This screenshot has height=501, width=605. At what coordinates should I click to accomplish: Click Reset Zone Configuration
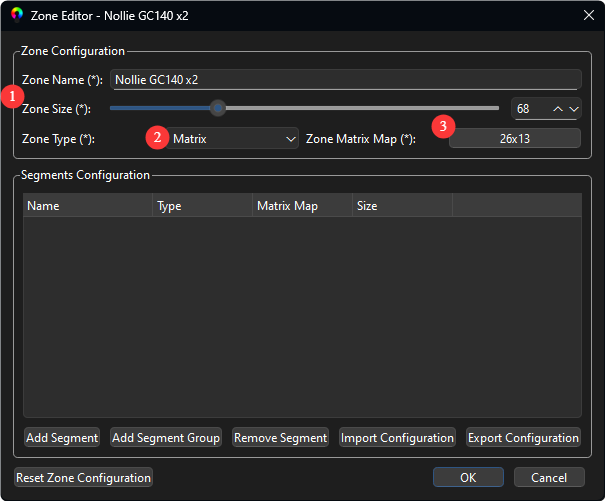coord(83,477)
